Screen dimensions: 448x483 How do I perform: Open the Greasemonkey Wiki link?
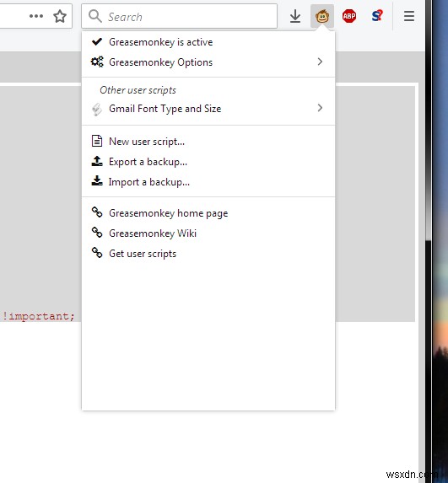point(208,233)
